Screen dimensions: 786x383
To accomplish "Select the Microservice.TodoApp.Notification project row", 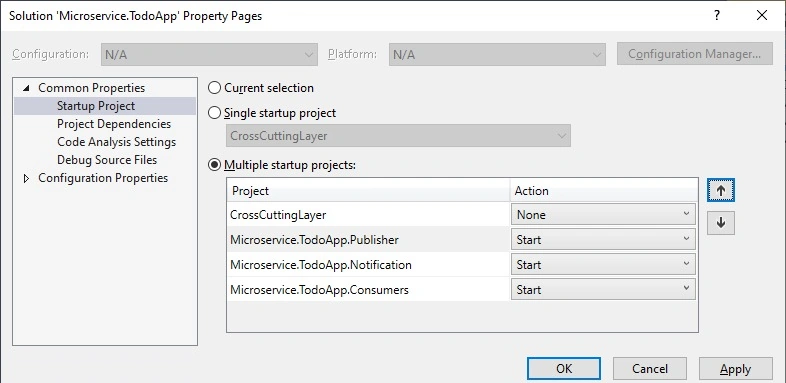I will click(368, 265).
